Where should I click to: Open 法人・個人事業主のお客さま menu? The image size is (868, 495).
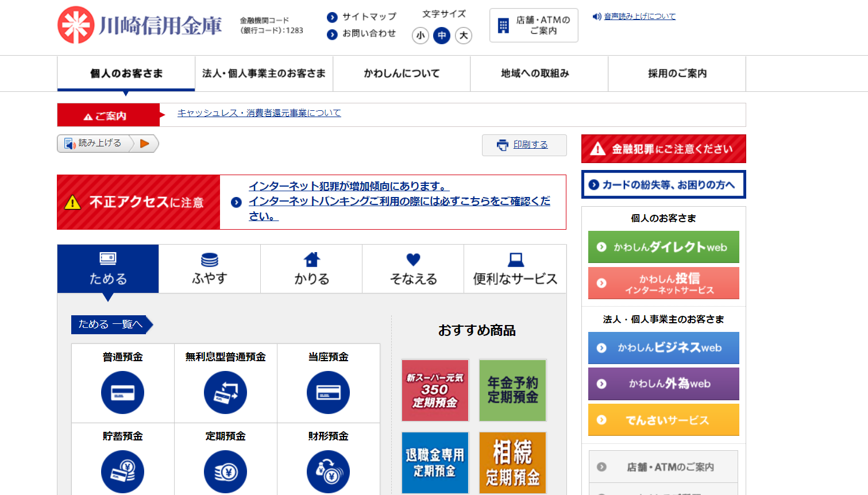[264, 74]
